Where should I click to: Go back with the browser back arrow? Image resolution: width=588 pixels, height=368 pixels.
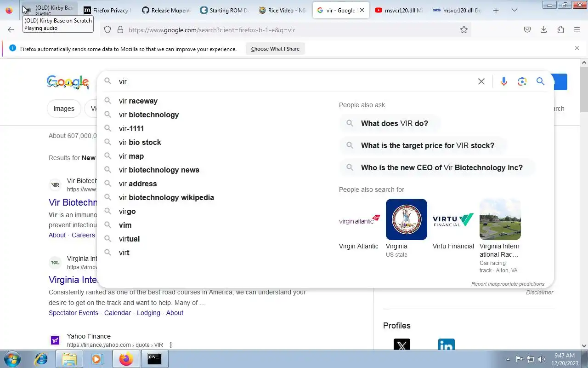tap(11, 29)
